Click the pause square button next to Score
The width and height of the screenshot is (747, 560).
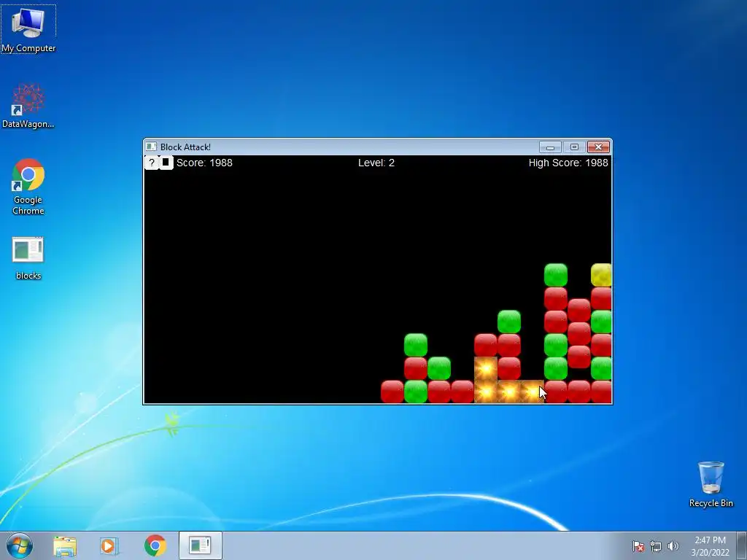(166, 163)
